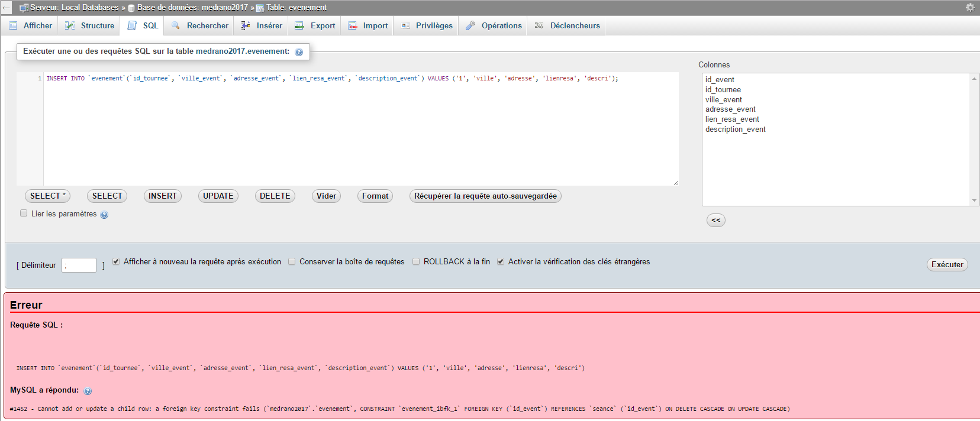Open the Rechercher tab

[200, 25]
